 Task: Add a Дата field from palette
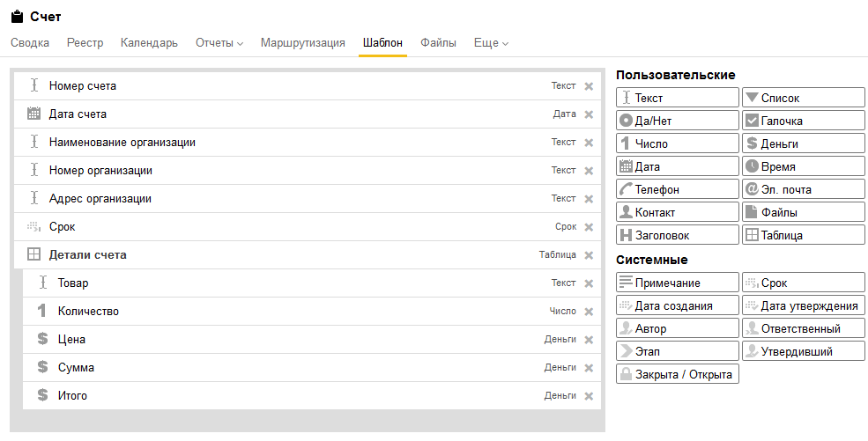[677, 166]
